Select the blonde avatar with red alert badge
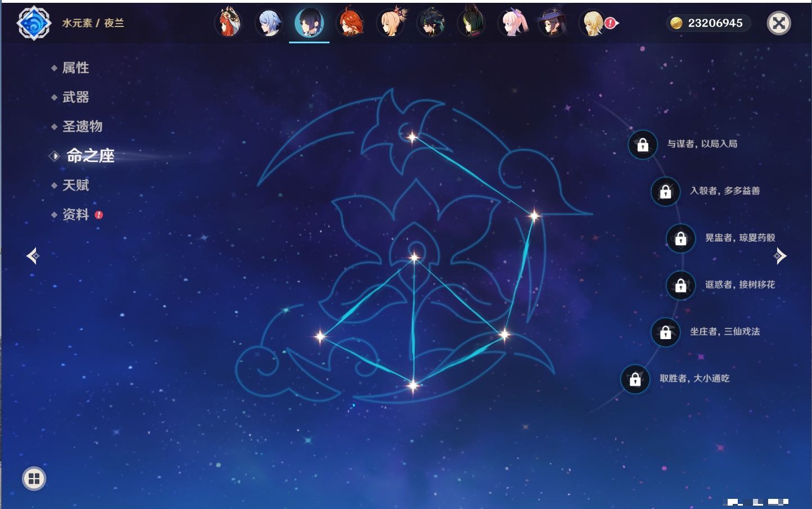Screen dimensions: 812x509 (x=594, y=23)
